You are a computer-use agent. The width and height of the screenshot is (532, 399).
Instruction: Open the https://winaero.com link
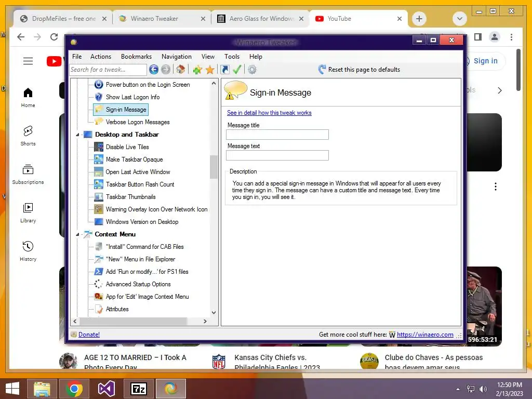coord(425,335)
